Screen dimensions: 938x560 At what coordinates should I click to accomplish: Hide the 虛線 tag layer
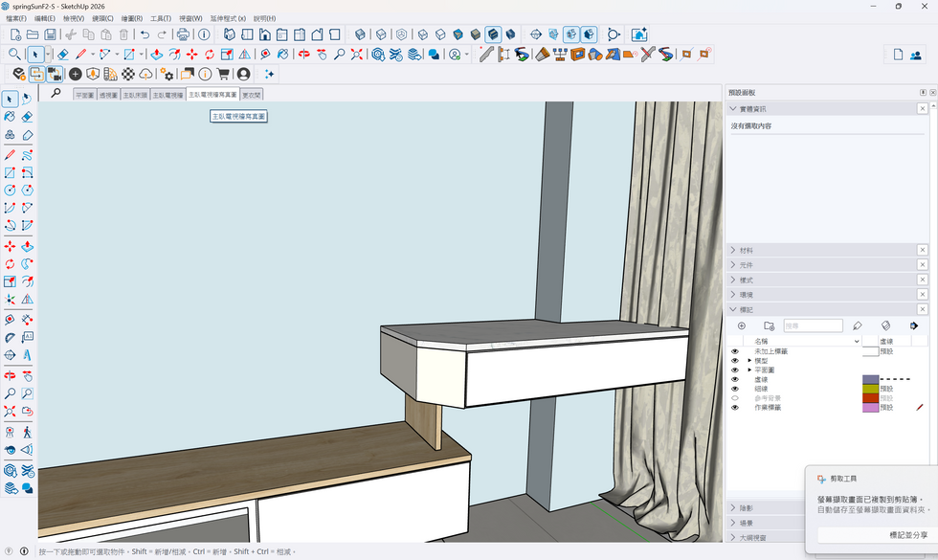(735, 379)
